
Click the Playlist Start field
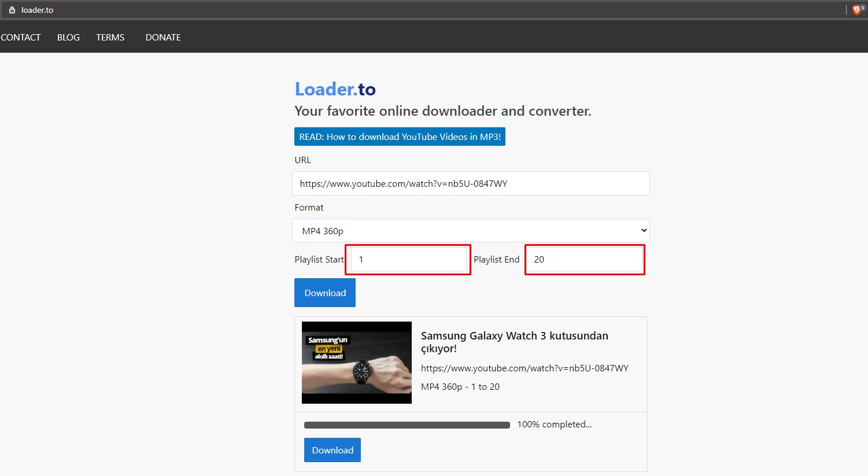(x=408, y=259)
